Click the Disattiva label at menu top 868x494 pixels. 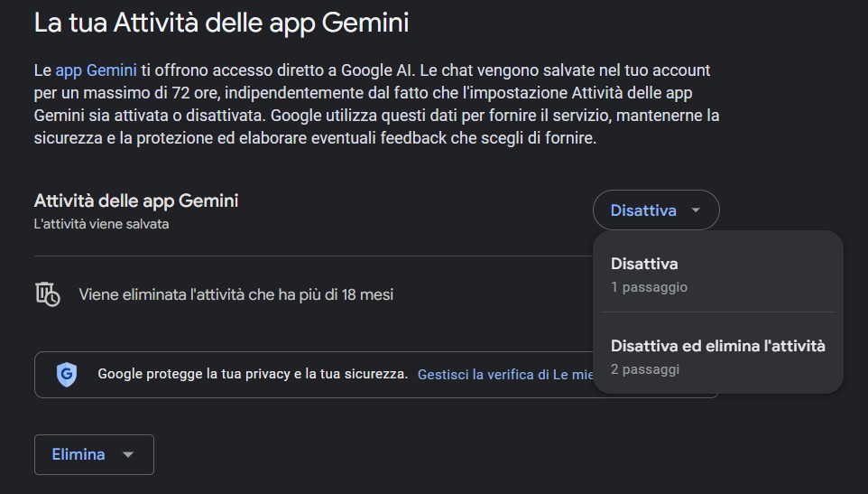tap(644, 264)
